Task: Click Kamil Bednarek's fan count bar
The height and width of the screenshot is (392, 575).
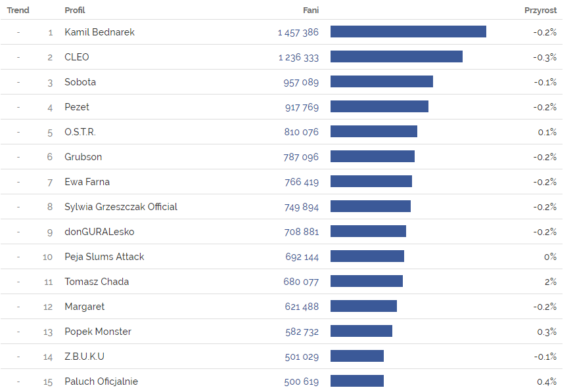Action: pos(408,32)
